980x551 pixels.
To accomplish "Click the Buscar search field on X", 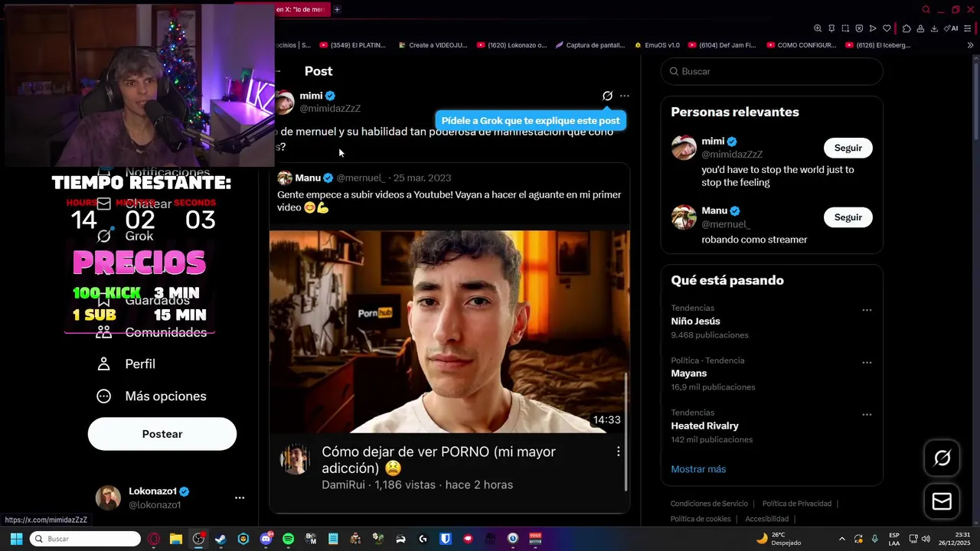I will coord(772,71).
